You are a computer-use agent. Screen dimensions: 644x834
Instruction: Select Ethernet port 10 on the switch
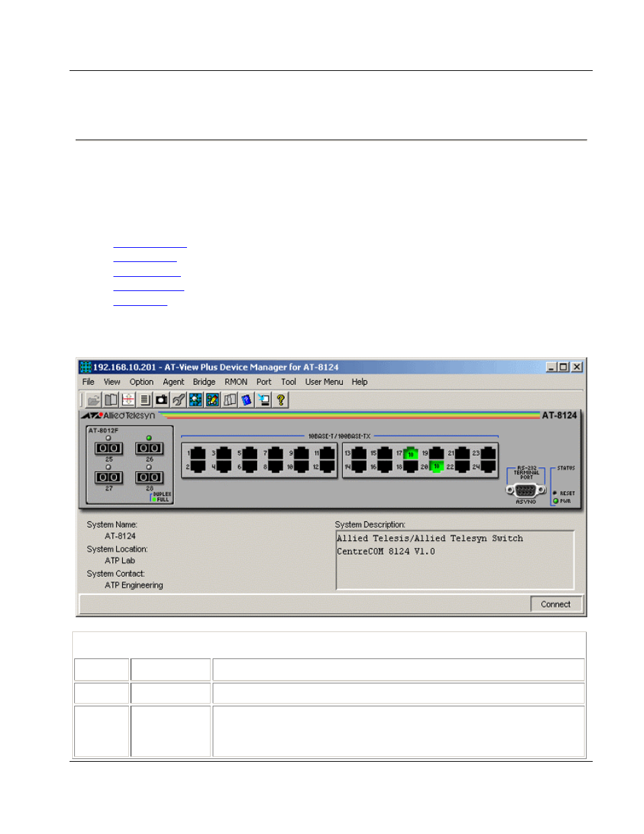point(301,466)
